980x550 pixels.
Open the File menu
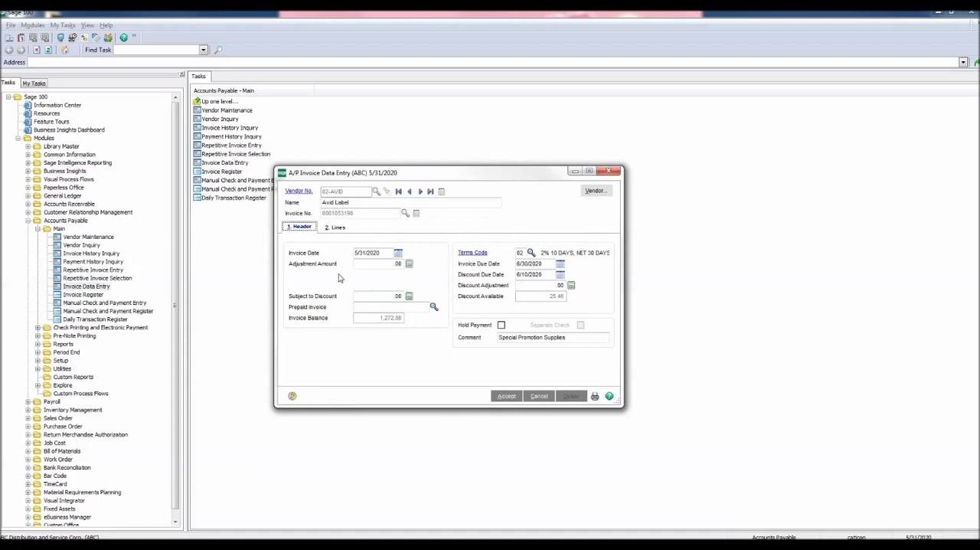[11, 25]
